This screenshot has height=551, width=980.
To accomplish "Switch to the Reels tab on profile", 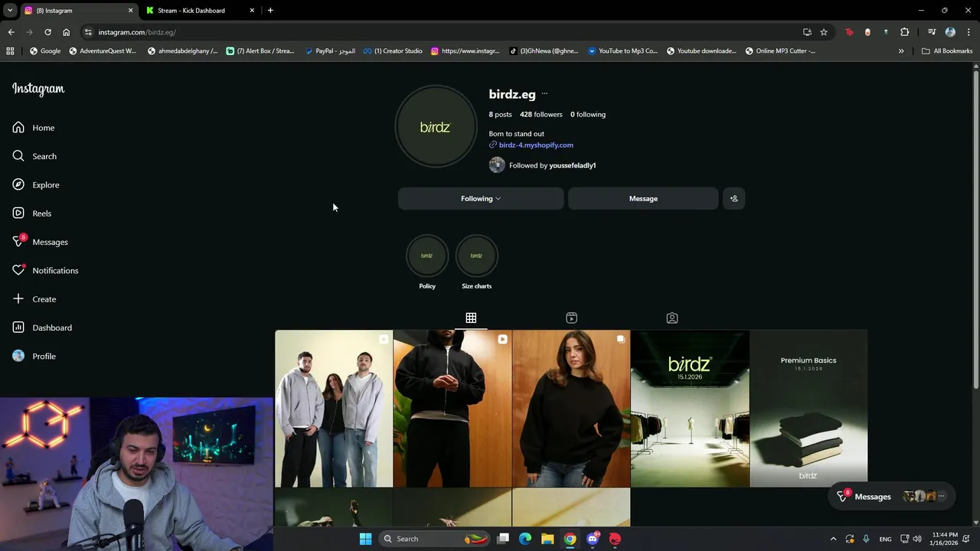I will point(571,318).
